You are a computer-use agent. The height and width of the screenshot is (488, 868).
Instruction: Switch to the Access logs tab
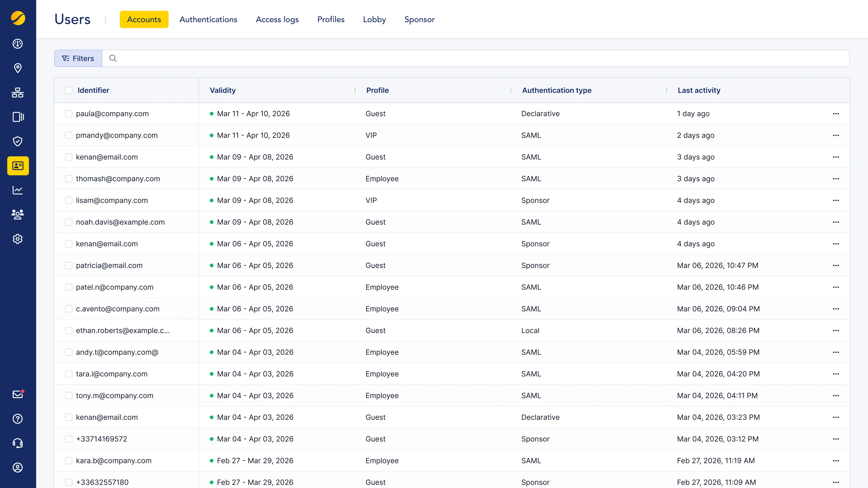tap(277, 19)
